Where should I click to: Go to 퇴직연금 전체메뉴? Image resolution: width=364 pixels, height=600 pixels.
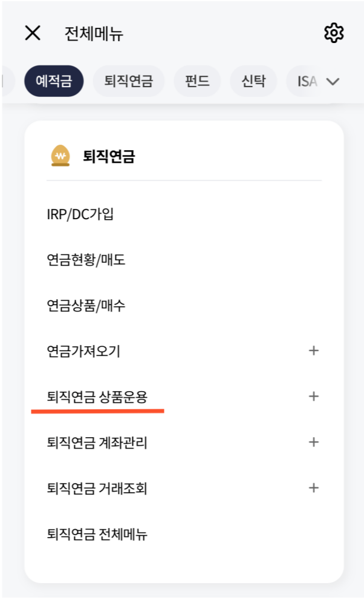[97, 535]
